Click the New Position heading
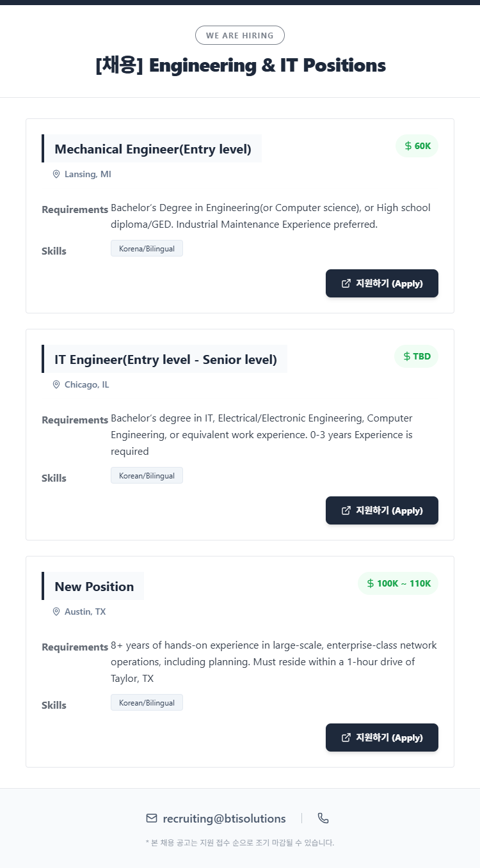 pos(94,587)
